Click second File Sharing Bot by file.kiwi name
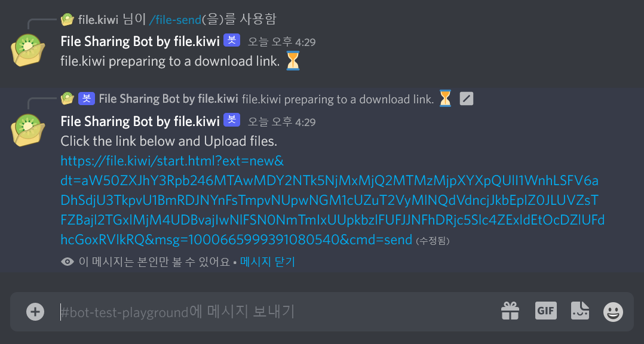 click(140, 121)
